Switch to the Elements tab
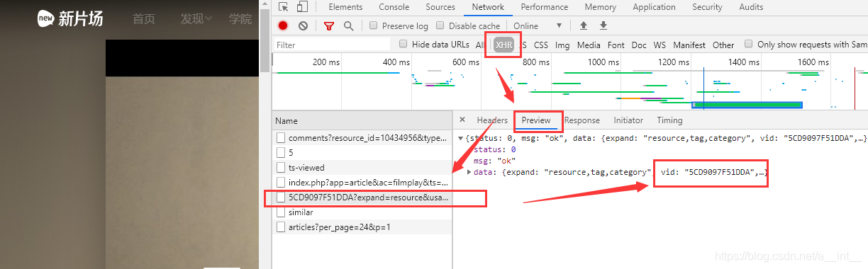 (346, 7)
